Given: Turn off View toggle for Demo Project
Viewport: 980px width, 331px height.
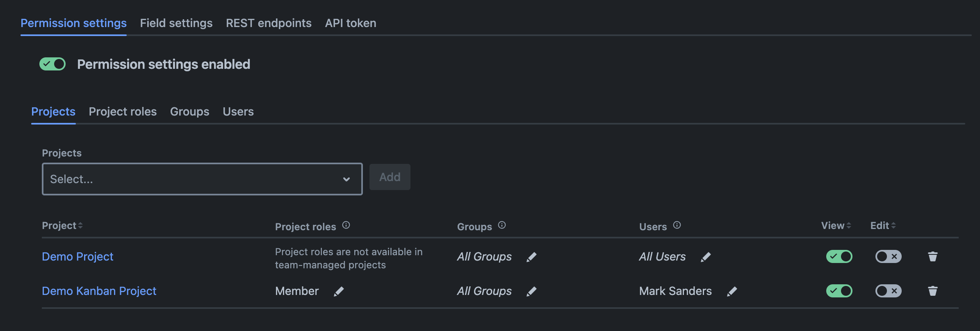Looking at the screenshot, I should coord(839,256).
